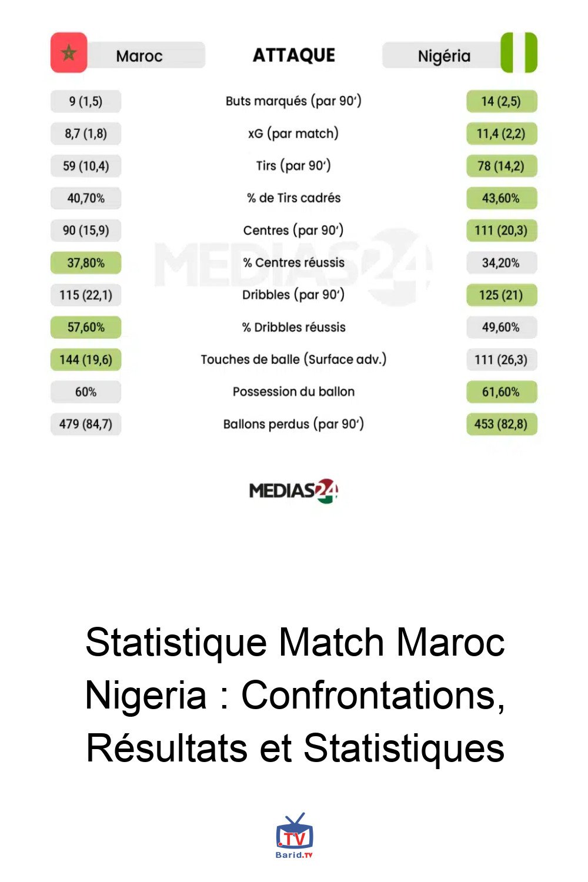The image size is (588, 882).
Task: Select the Maroc team label
Action: click(139, 56)
